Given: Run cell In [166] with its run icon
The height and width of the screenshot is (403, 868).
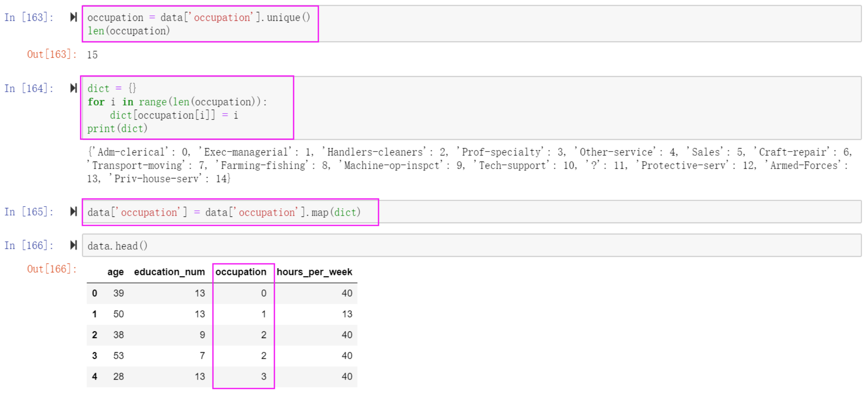Looking at the screenshot, I should coord(73,245).
